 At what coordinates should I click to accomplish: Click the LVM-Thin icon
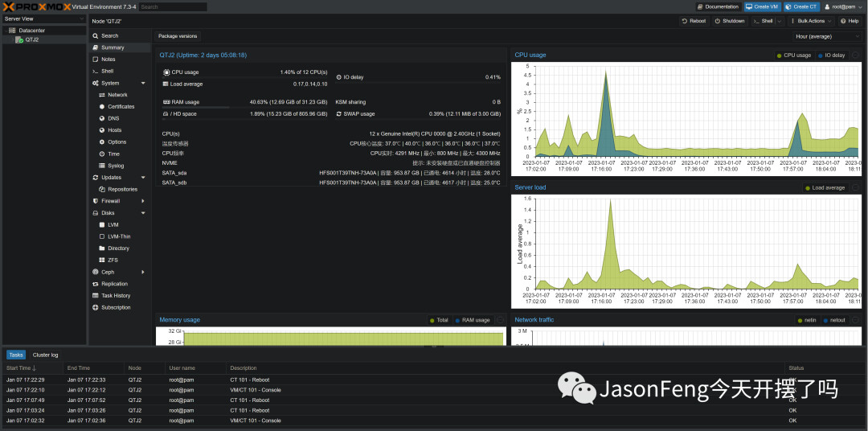102,236
